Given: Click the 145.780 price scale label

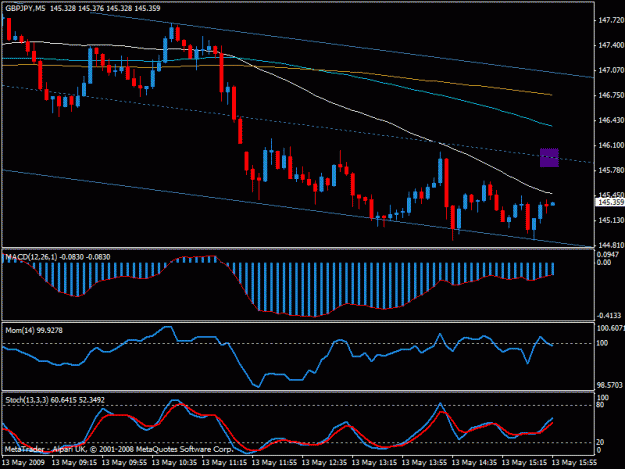Looking at the screenshot, I should click(x=611, y=170).
